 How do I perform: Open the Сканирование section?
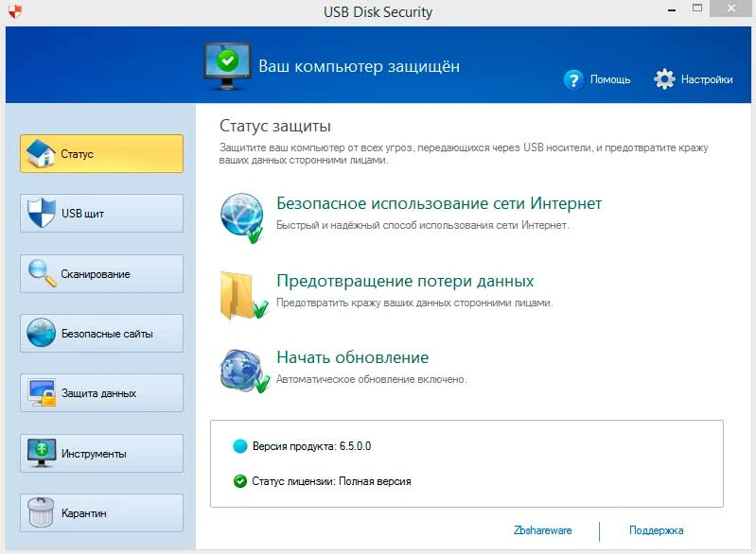click(102, 273)
